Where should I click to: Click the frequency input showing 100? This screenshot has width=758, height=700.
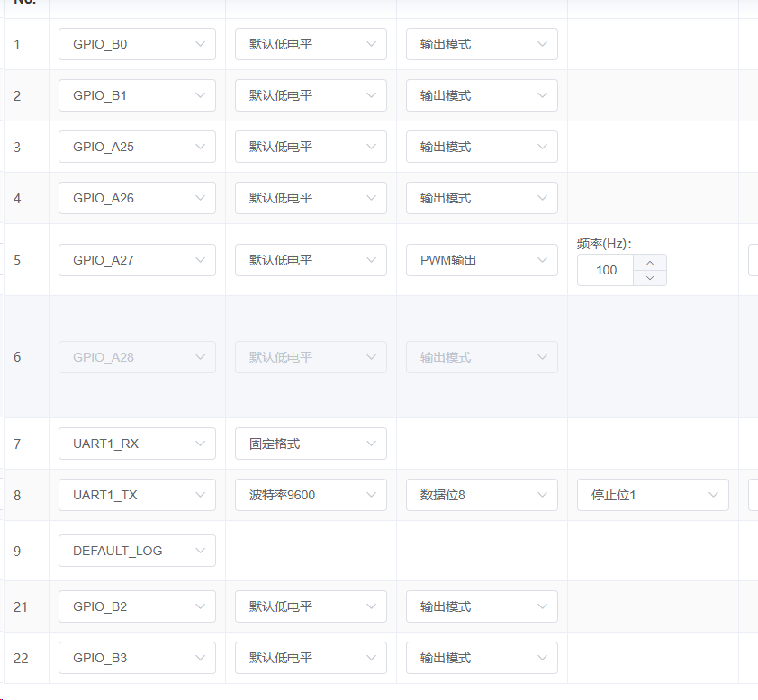(606, 270)
